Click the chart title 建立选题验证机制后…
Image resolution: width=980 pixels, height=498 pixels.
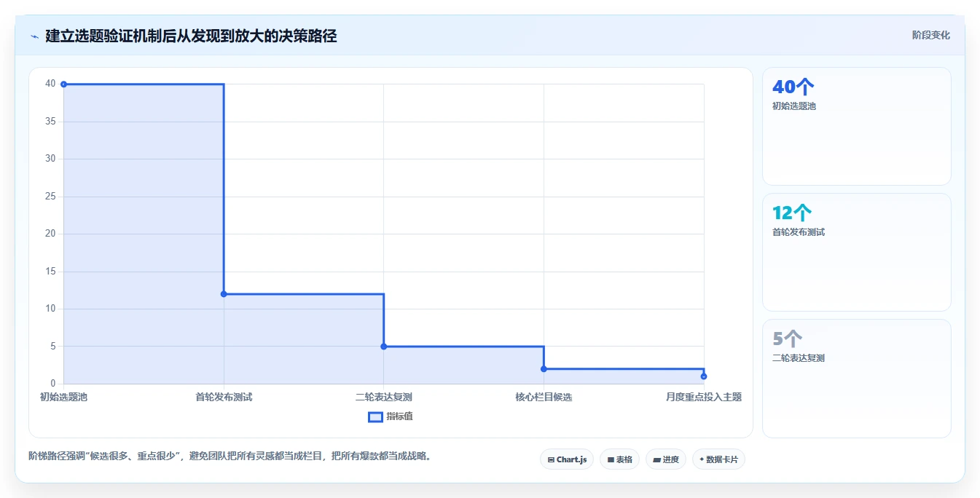coord(191,36)
